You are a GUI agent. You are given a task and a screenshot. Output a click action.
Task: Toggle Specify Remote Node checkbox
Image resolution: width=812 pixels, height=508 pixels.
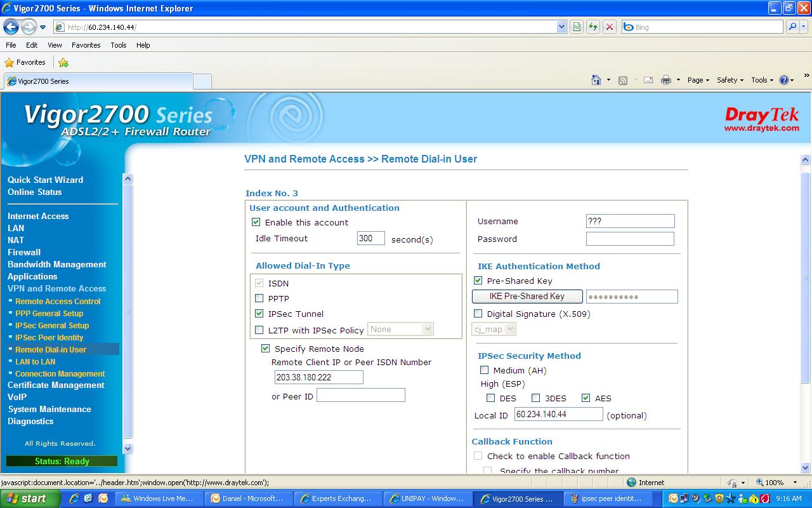coord(265,349)
